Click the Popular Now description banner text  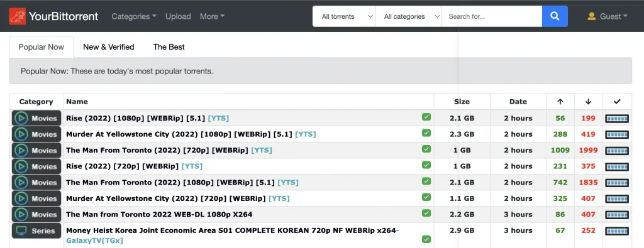click(x=117, y=71)
